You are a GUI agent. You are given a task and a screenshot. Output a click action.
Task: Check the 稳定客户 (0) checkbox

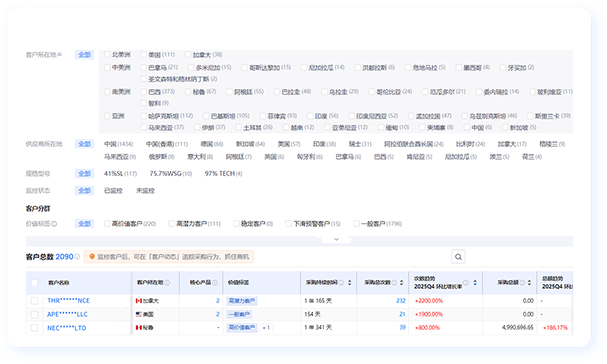coord(236,223)
